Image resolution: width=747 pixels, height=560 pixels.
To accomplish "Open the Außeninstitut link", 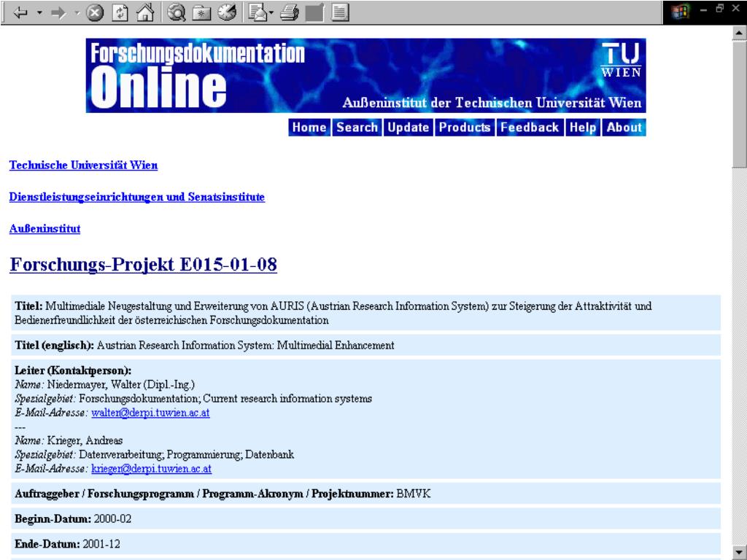I will 44,228.
